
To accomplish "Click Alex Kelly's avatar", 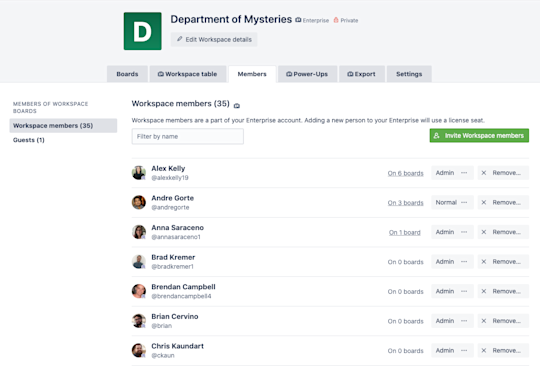I will [x=139, y=173].
